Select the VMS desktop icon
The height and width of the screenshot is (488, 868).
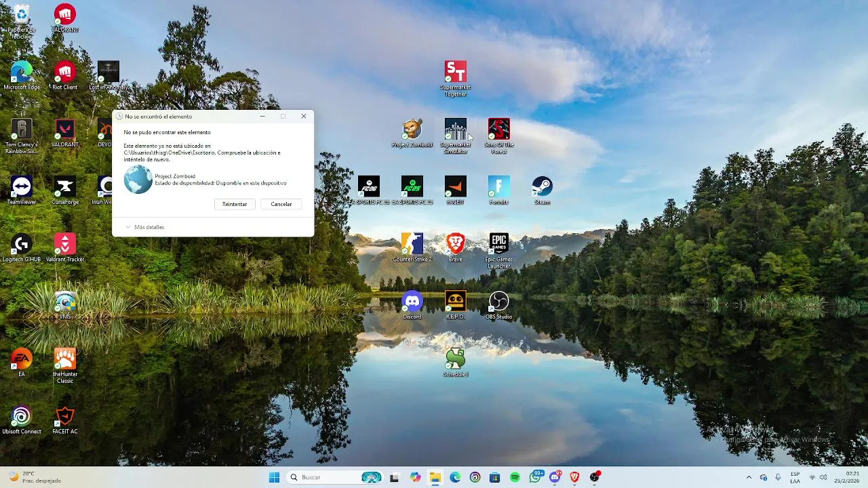pyautogui.click(x=65, y=306)
